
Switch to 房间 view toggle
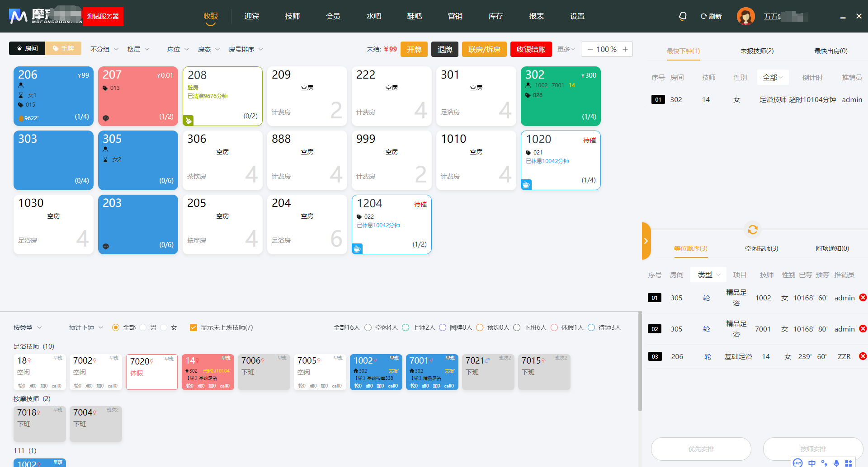[27, 48]
